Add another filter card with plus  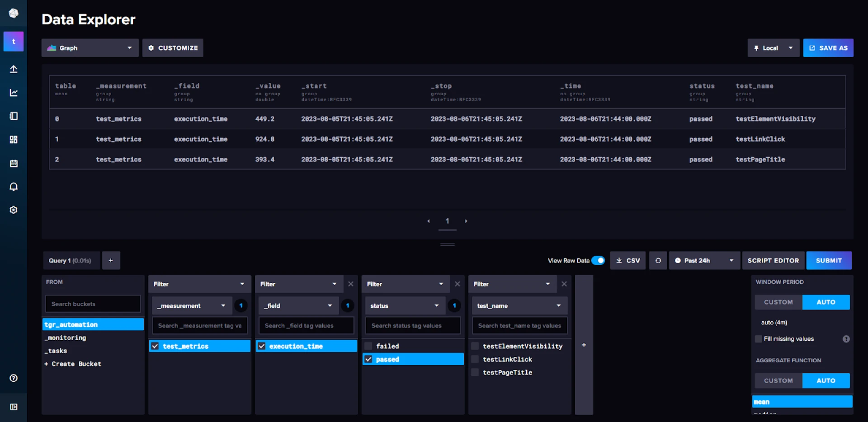[584, 345]
